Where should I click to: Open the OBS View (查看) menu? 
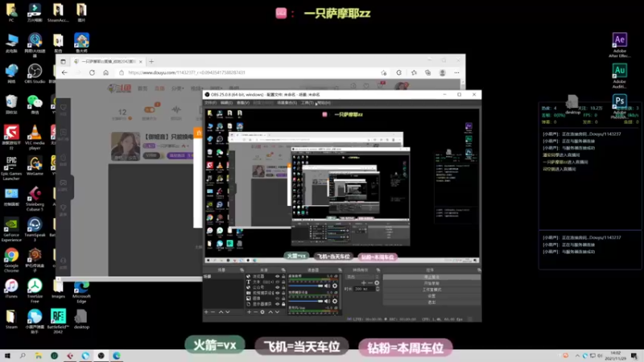click(x=243, y=103)
